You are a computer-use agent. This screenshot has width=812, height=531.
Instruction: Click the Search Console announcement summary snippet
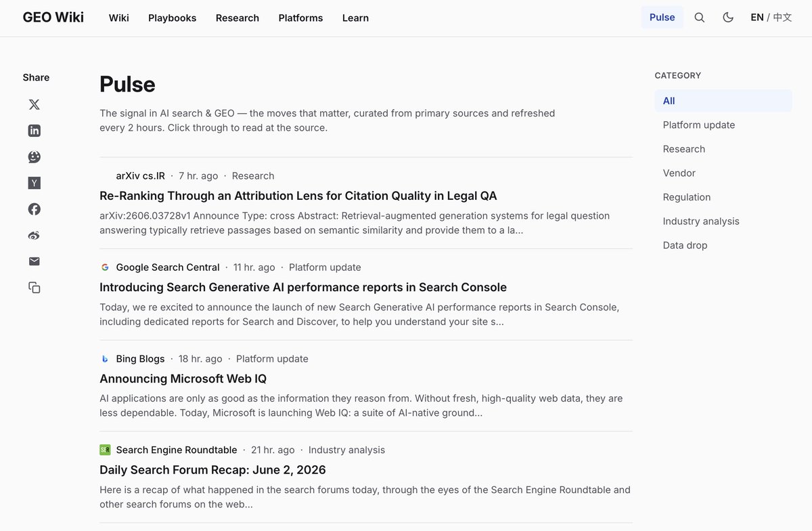tap(359, 314)
